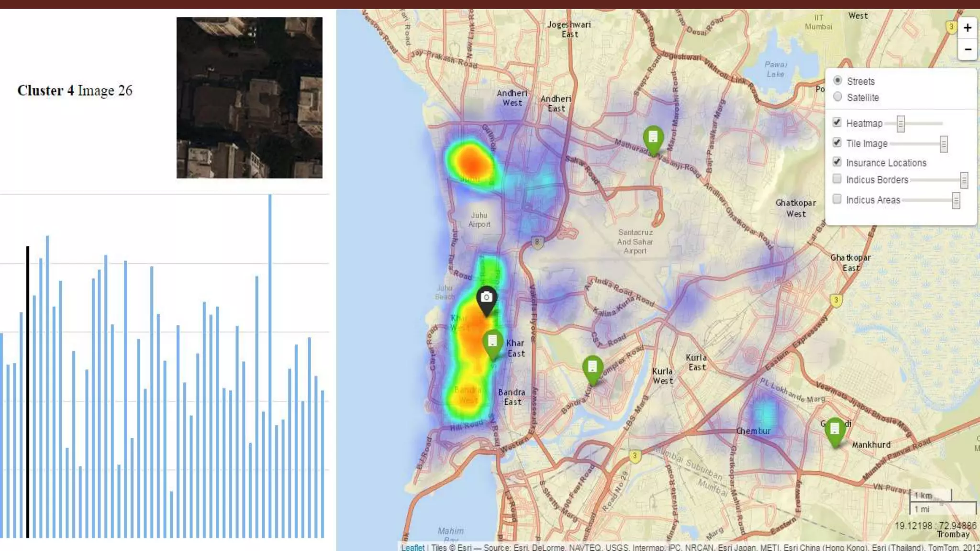Open the Leaflet attribution link
The image size is (980, 551).
pyautogui.click(x=412, y=547)
